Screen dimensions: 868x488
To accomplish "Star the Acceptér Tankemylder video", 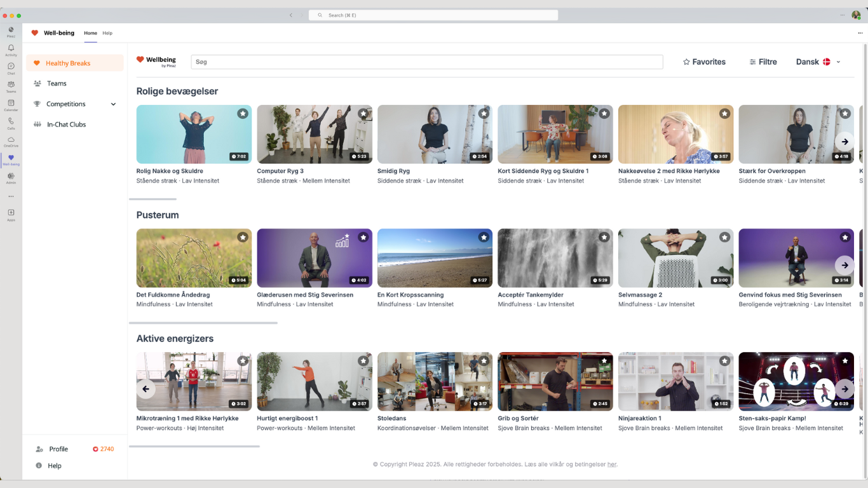I will 604,237.
